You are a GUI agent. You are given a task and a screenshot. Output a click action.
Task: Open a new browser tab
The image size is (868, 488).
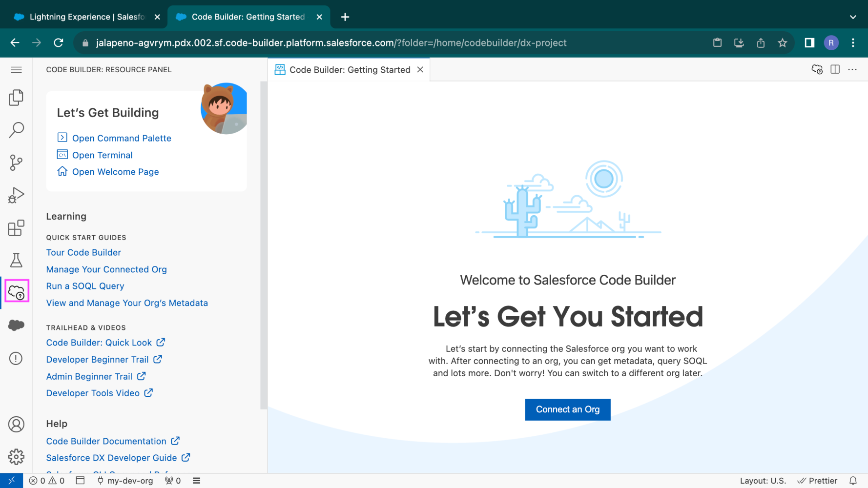[345, 17]
